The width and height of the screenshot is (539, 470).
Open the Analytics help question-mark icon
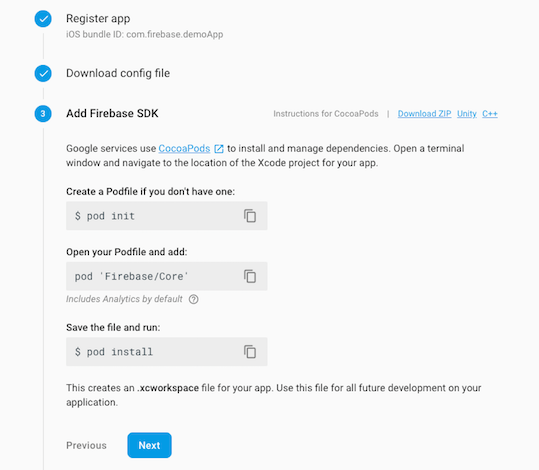pos(194,299)
